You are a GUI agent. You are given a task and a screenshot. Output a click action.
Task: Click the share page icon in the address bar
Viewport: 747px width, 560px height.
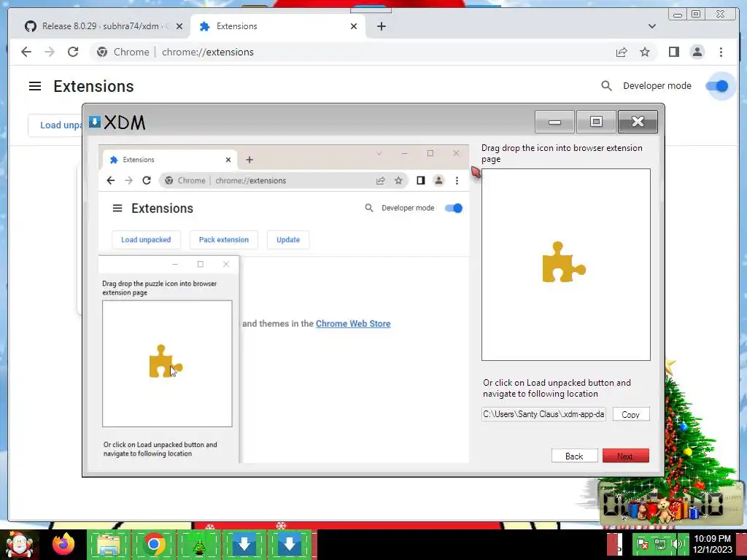click(x=622, y=52)
